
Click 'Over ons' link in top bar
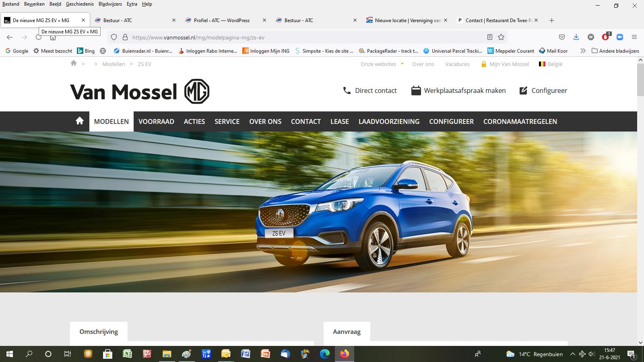pyautogui.click(x=423, y=64)
